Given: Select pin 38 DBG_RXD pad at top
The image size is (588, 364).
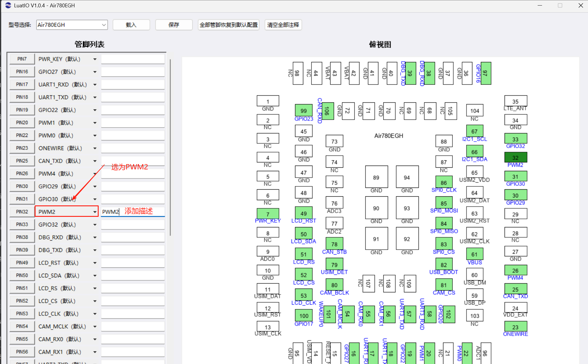Looking at the screenshot, I should pos(429,73).
